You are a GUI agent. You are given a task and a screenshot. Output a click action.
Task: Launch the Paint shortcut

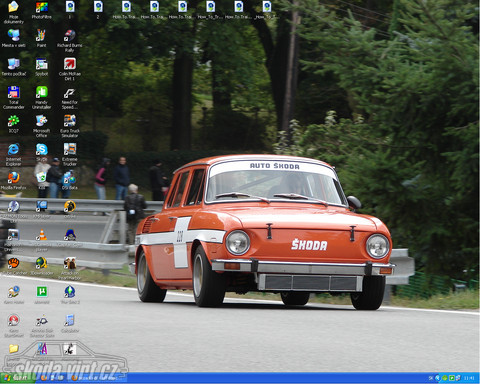[41, 35]
